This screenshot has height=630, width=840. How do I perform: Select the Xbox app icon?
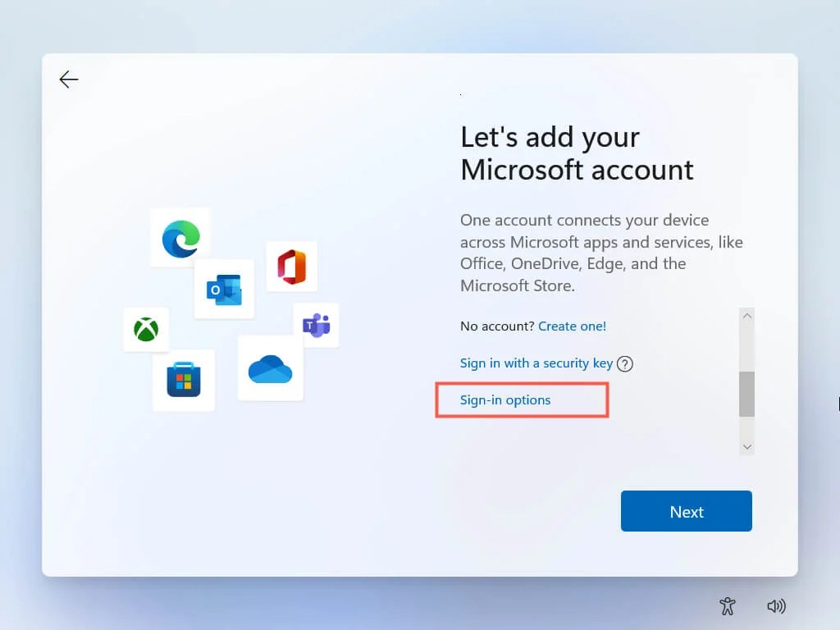tap(146, 330)
